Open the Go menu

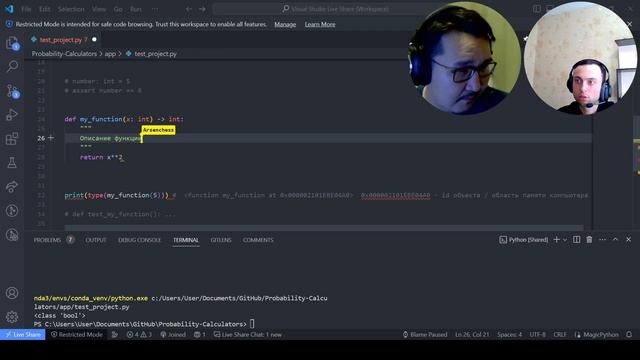coord(118,9)
